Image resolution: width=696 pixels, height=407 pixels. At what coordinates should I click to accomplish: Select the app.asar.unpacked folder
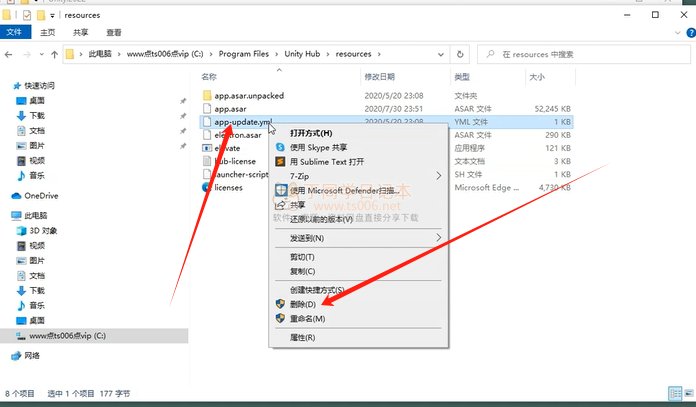click(x=249, y=95)
